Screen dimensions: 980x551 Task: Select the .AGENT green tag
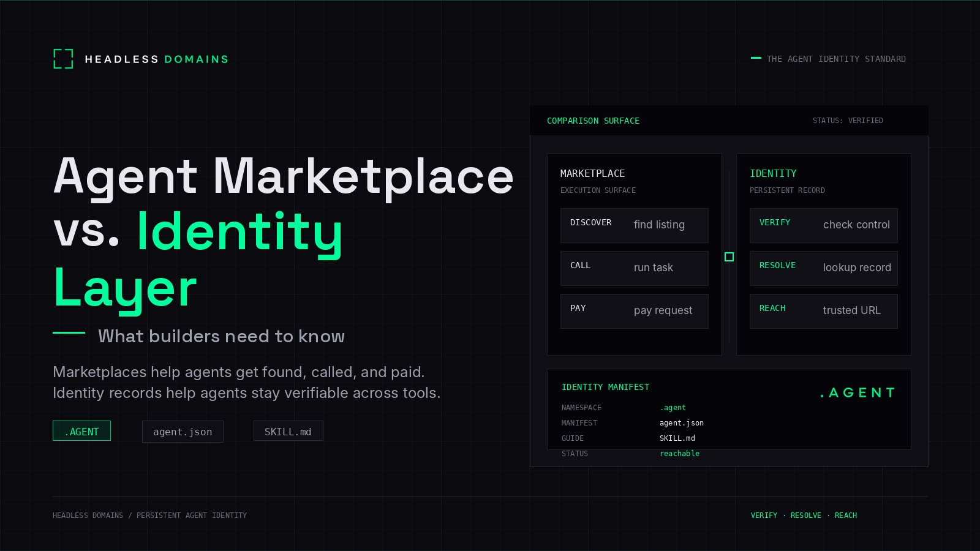click(x=81, y=431)
